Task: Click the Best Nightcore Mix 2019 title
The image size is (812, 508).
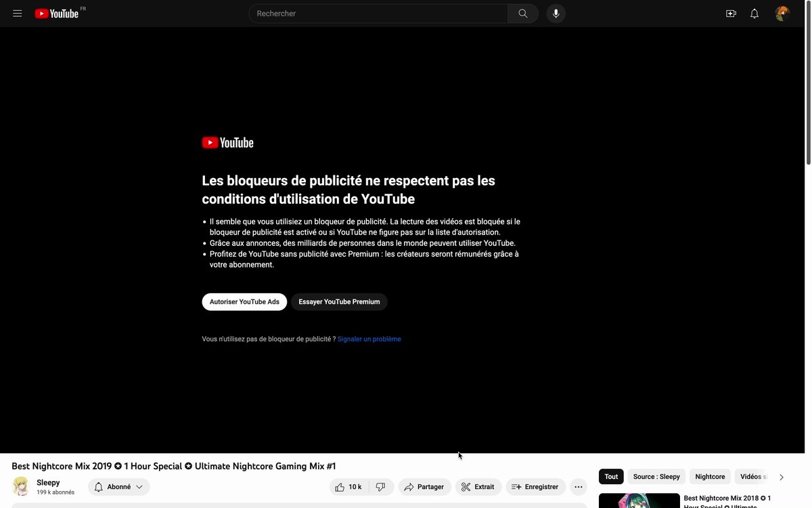Action: click(174, 466)
